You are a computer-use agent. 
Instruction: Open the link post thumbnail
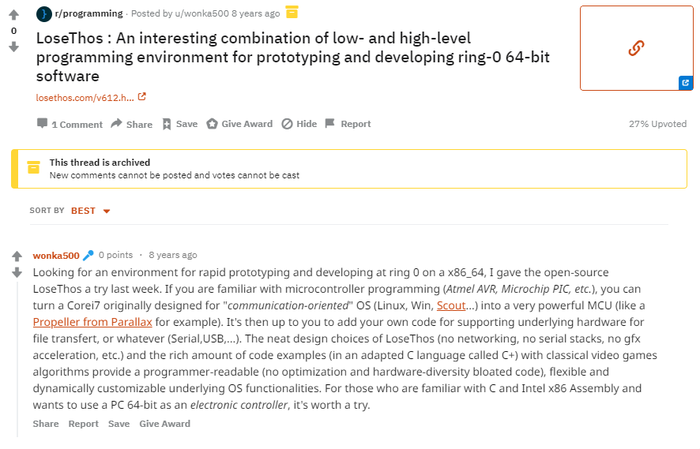coord(635,47)
